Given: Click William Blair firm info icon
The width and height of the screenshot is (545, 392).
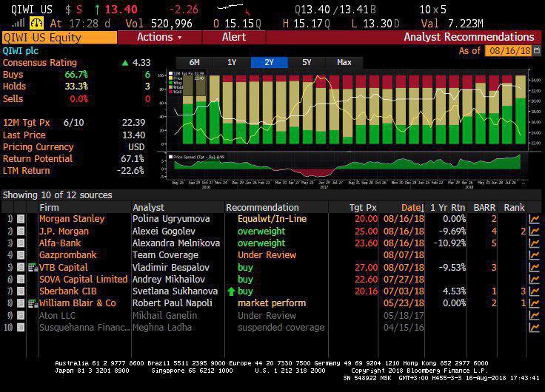Looking at the screenshot, I should click(33, 303).
